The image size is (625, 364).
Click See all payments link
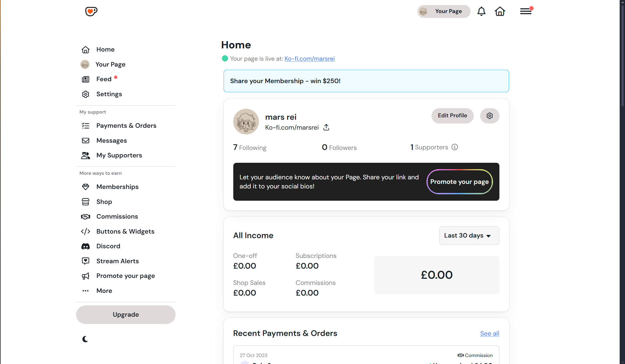[x=490, y=334]
